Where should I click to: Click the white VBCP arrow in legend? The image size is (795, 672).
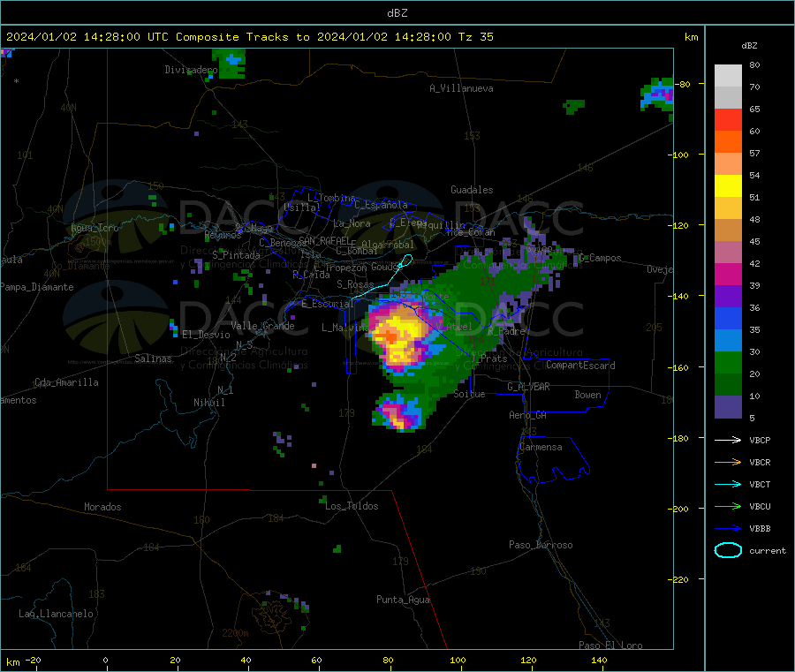(728, 440)
